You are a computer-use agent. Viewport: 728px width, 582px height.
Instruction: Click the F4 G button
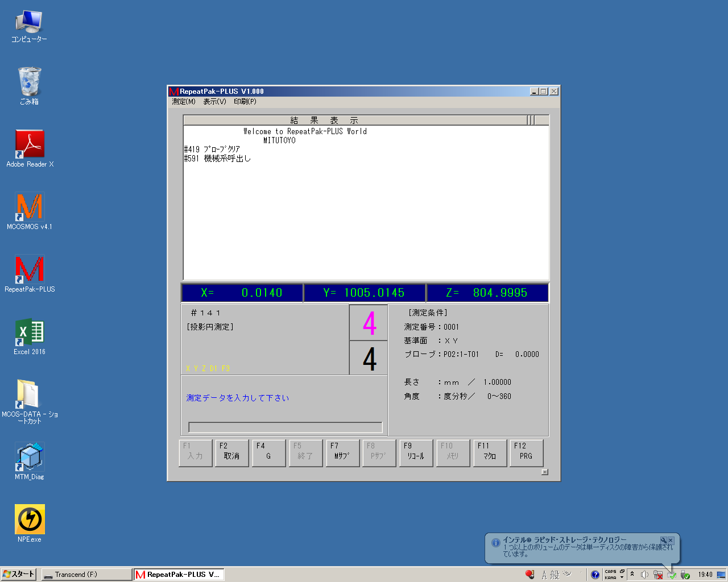[x=269, y=453]
